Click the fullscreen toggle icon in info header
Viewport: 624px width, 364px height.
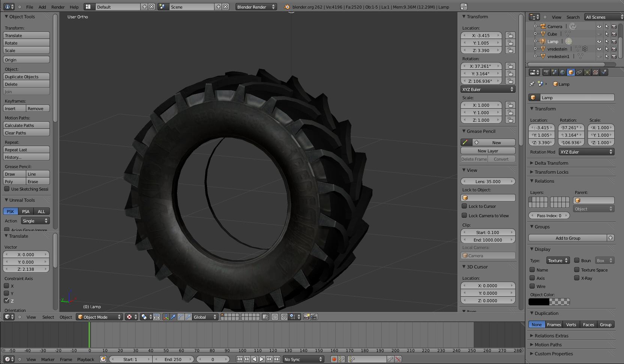[464, 7]
